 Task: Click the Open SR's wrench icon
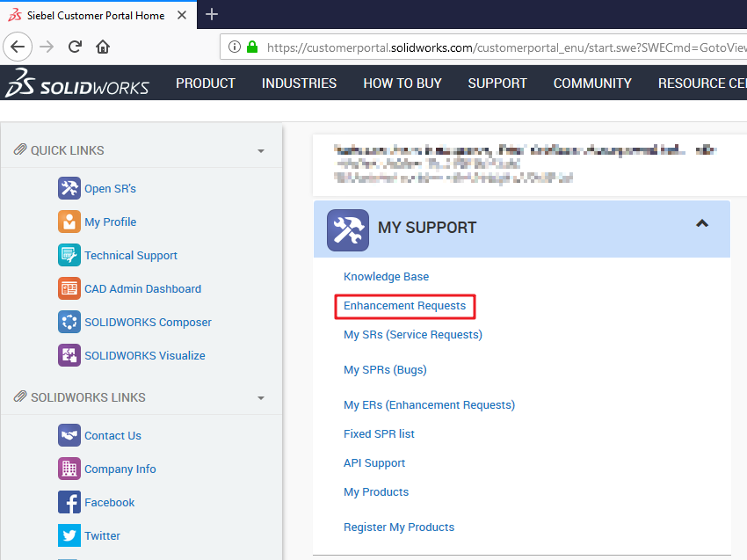point(69,188)
